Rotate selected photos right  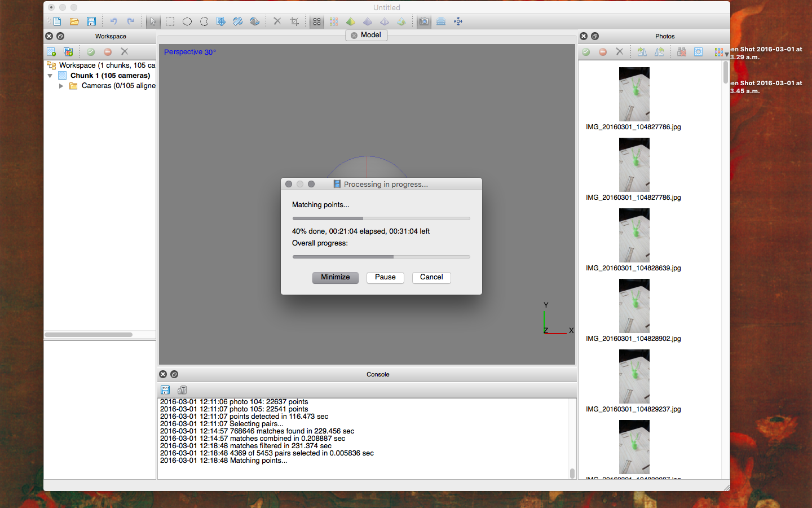click(x=642, y=52)
